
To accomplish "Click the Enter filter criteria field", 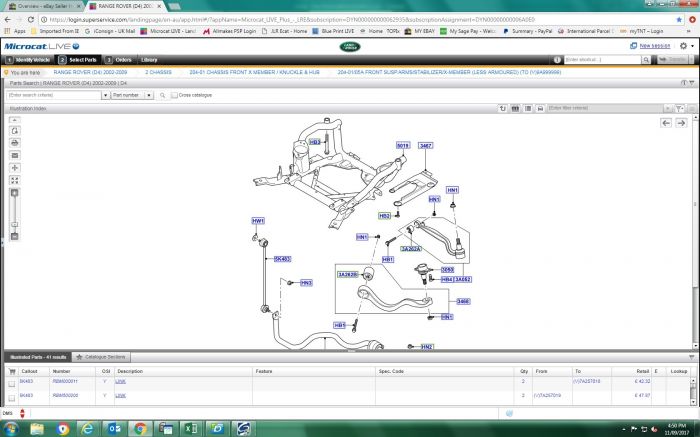I will click(x=605, y=108).
